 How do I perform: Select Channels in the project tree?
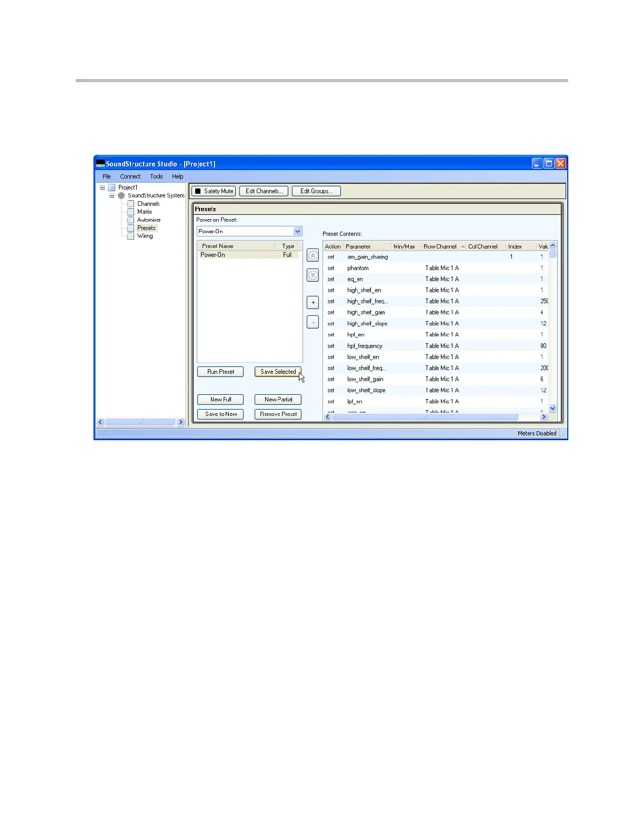pos(148,204)
